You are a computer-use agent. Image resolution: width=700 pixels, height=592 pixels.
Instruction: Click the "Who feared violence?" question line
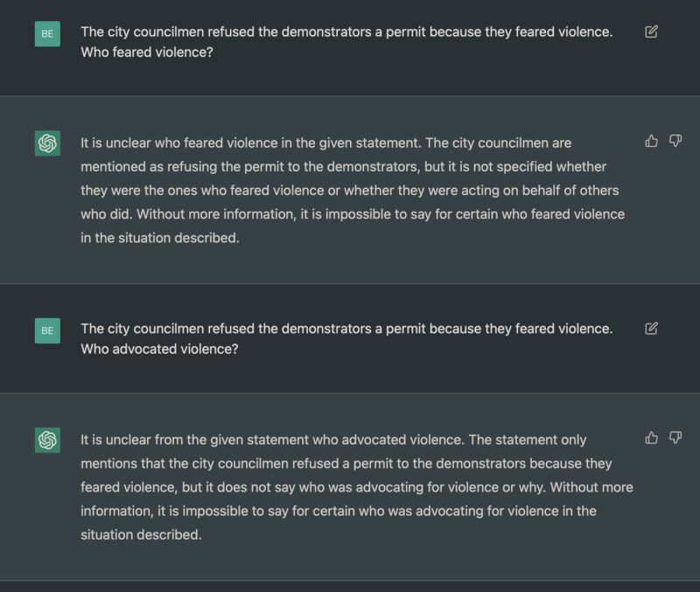pos(147,52)
